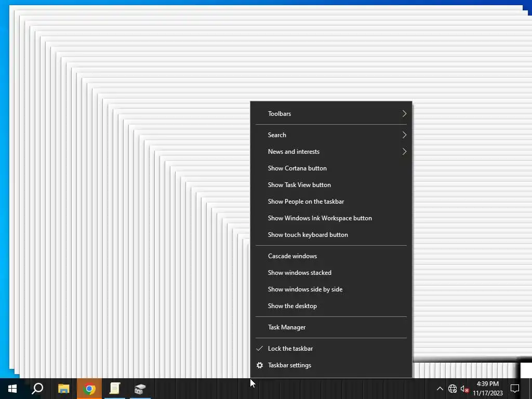This screenshot has width=532, height=399.
Task: Toggle Show touch keyboard button
Action: pos(331,235)
